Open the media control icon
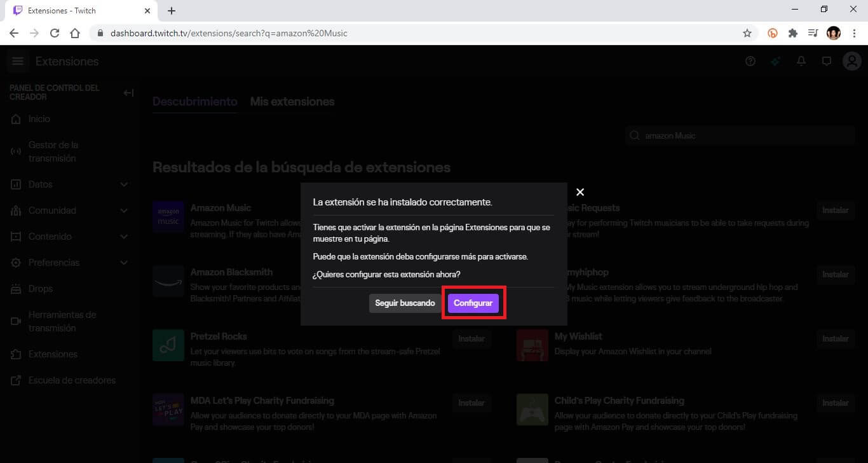This screenshot has height=463, width=868. coord(813,33)
